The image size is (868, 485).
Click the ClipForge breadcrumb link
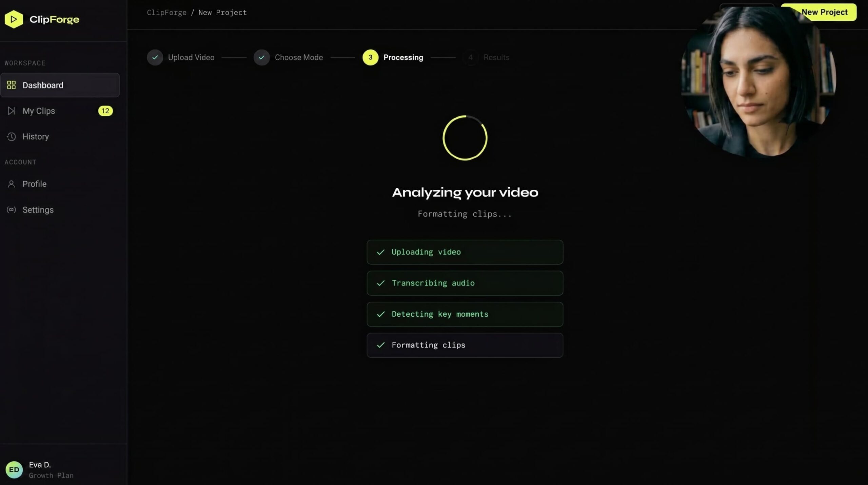pyautogui.click(x=166, y=13)
